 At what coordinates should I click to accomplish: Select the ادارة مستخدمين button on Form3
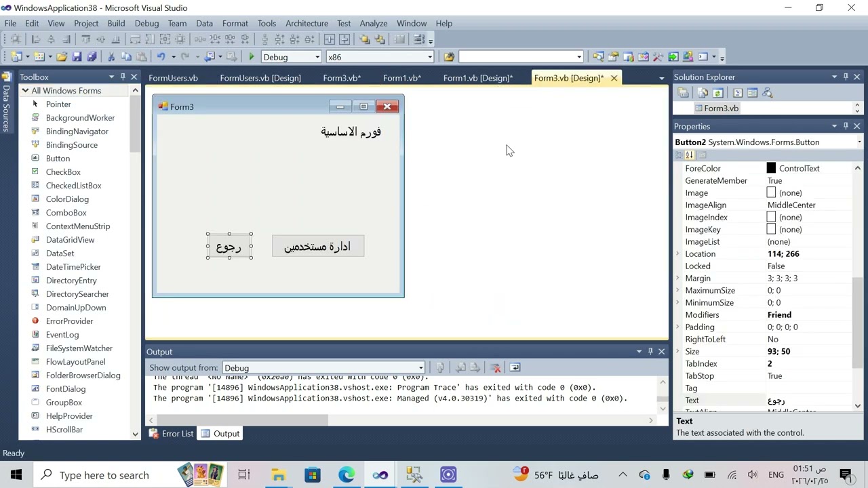coord(318,246)
